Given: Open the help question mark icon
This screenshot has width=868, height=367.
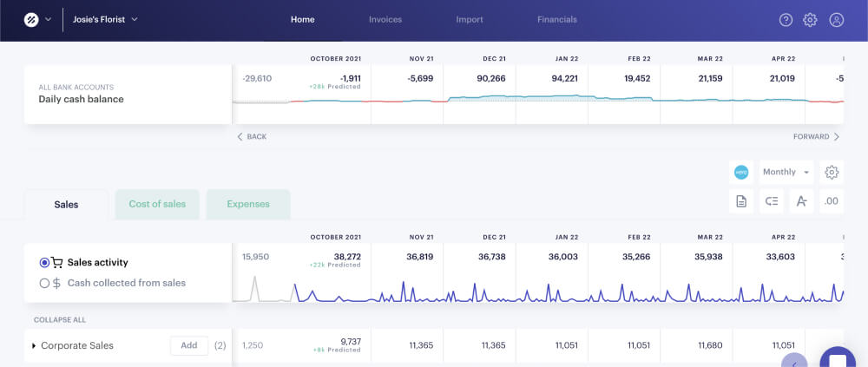Looking at the screenshot, I should click(x=786, y=20).
